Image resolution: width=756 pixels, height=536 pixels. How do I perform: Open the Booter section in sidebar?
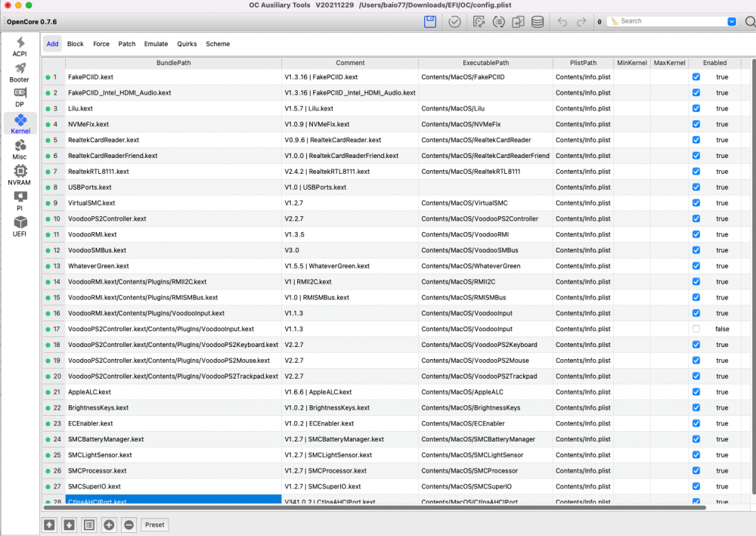[20, 73]
